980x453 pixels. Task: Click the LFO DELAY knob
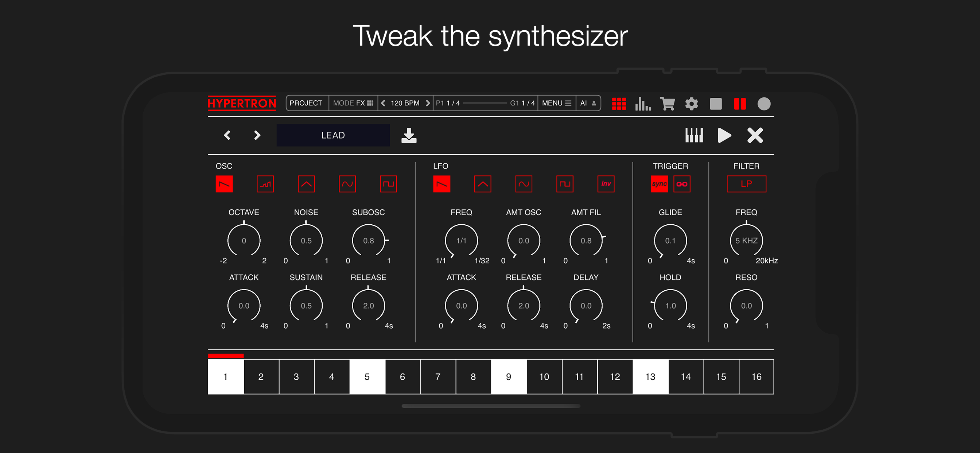coord(586,306)
